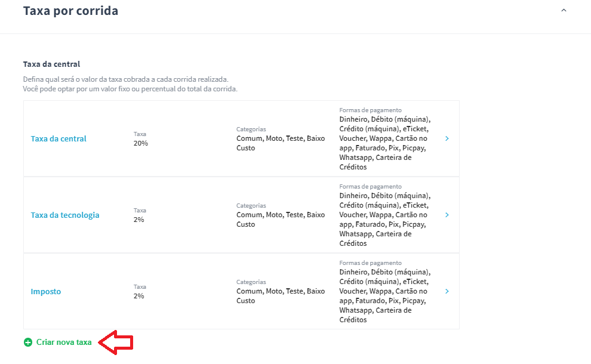The image size is (591, 364).
Task: Open the Taxa da central link
Action: pos(59,138)
